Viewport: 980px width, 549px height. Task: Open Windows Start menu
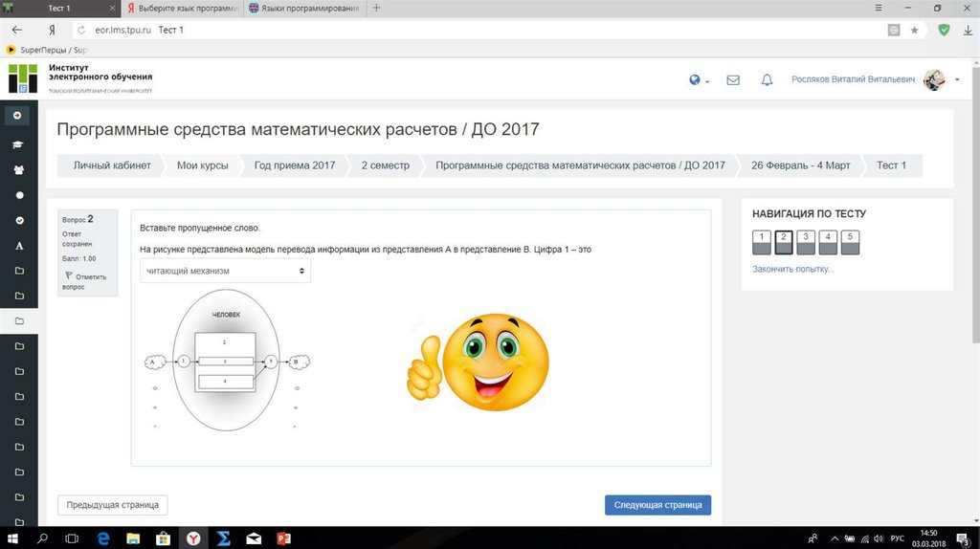[11, 538]
